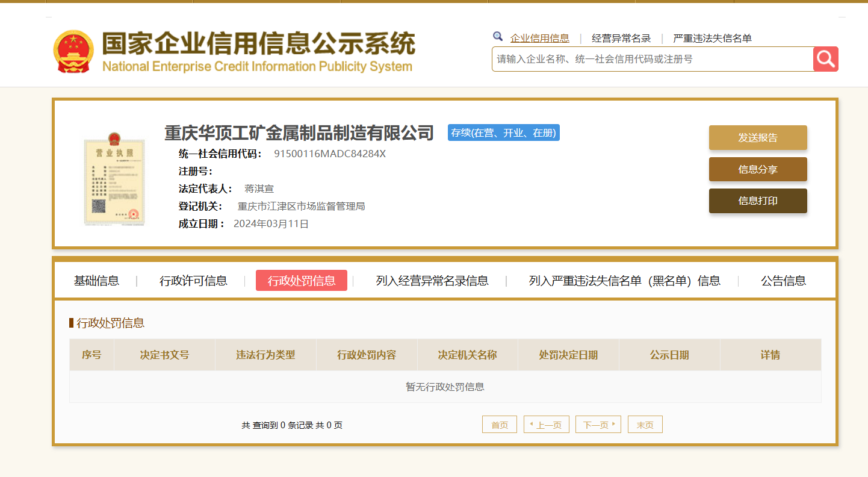Click the 信息分享 button
868x477 pixels.
point(758,169)
